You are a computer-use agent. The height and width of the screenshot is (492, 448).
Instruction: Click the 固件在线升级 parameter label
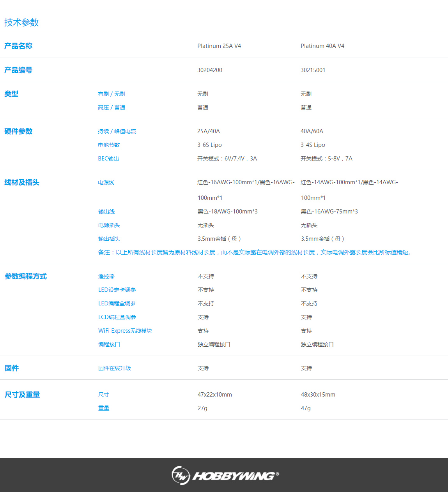(115, 368)
